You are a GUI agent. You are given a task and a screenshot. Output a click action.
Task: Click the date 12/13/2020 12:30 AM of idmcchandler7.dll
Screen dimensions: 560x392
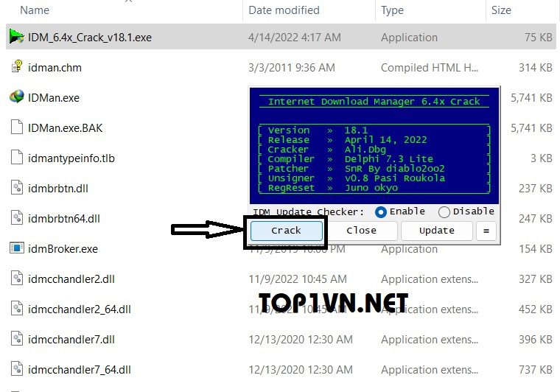(x=301, y=340)
